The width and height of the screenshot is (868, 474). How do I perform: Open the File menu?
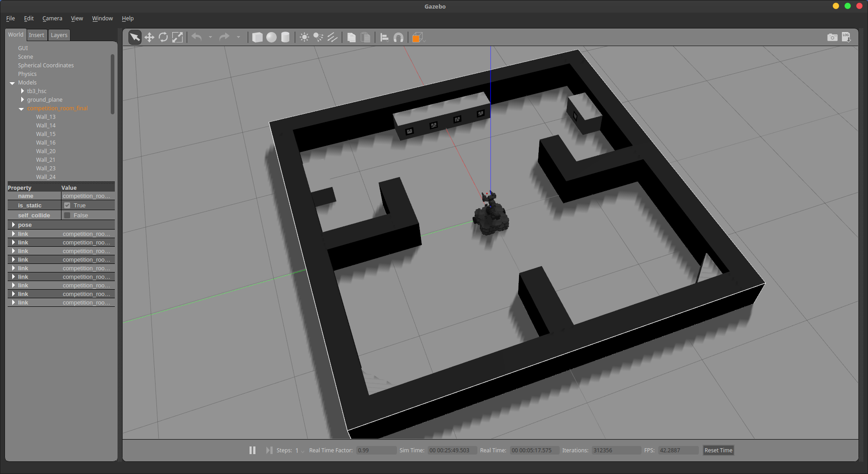click(10, 19)
